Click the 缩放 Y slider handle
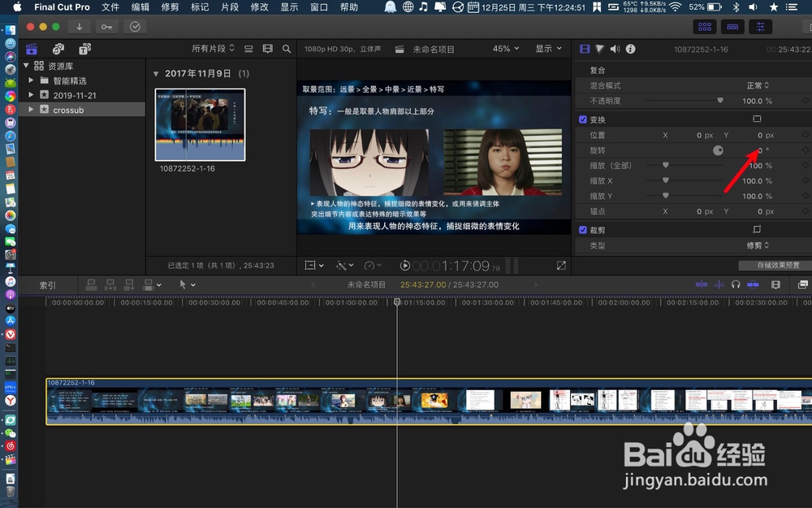Image resolution: width=812 pixels, height=508 pixels. tap(666, 195)
